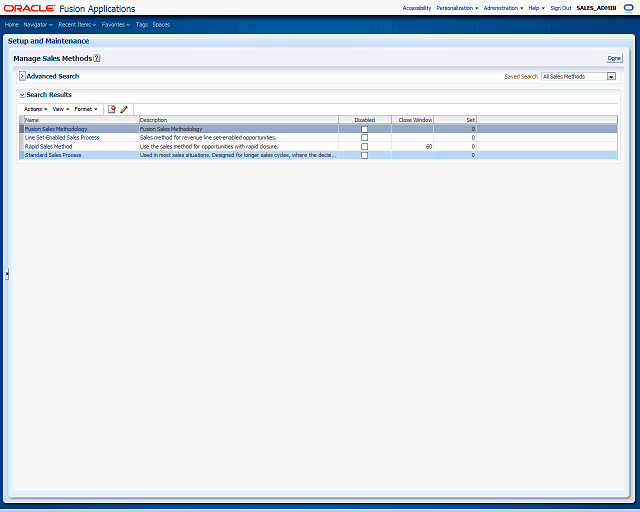Image resolution: width=640 pixels, height=512 pixels.
Task: Expand the collapsed side panel arrow
Action: pyautogui.click(x=7, y=274)
